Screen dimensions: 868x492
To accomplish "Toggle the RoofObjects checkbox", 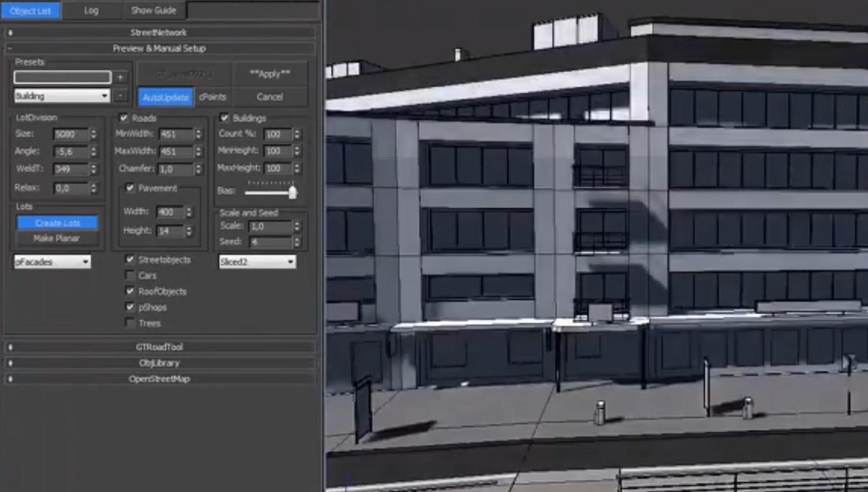I will pos(130,291).
